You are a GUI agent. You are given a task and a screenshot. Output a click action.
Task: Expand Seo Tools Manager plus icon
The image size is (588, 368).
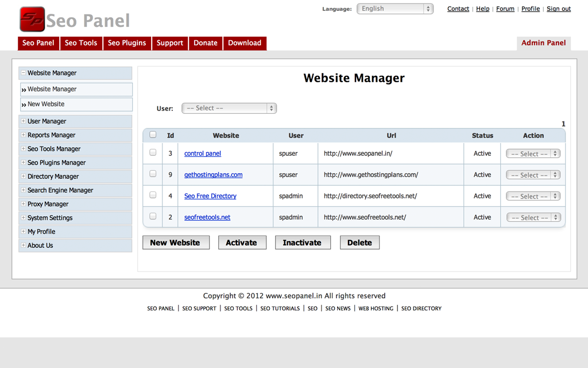[x=23, y=148]
